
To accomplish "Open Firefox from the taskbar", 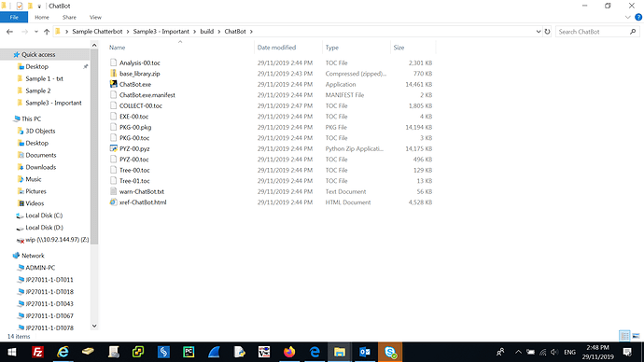I will [289, 352].
